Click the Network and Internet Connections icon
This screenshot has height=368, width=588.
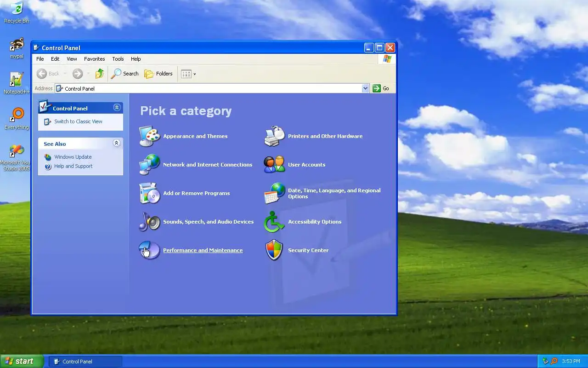point(150,165)
